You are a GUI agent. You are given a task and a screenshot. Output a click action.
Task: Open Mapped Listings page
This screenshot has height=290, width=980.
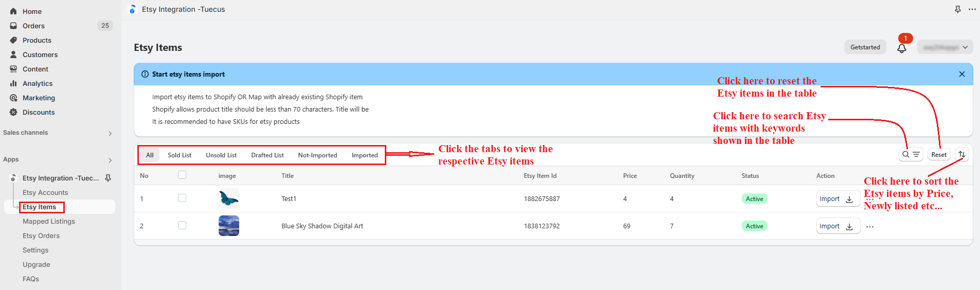[49, 221]
